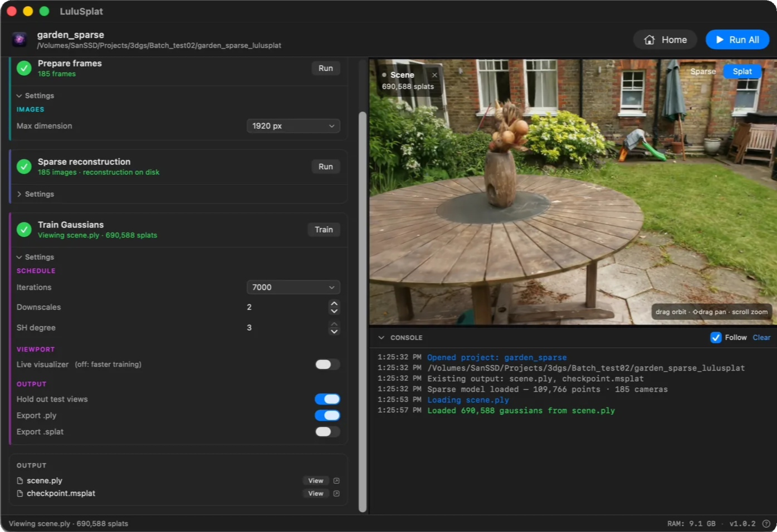Screen dimensions: 777x532
Task: Increase the Downscales stepper value
Action: point(334,304)
